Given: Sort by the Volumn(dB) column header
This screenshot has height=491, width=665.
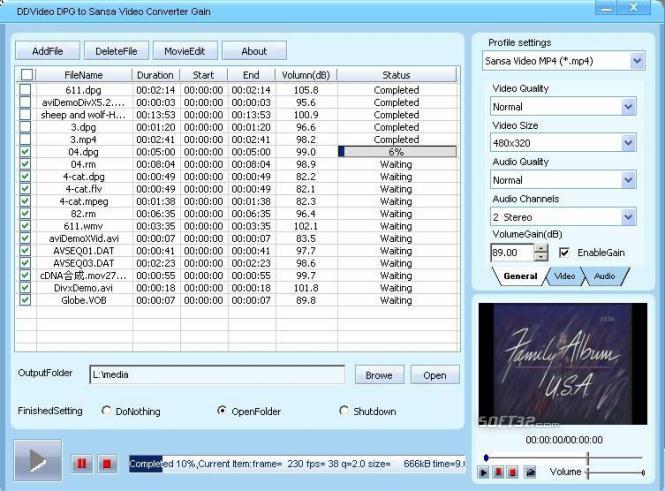Looking at the screenshot, I should (305, 75).
